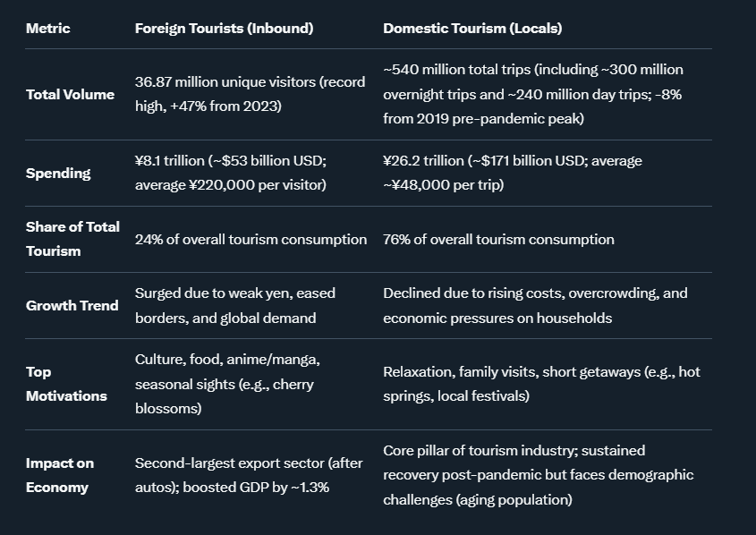The width and height of the screenshot is (756, 535).
Task: Select the Share of Total Tourism label
Action: [72, 239]
